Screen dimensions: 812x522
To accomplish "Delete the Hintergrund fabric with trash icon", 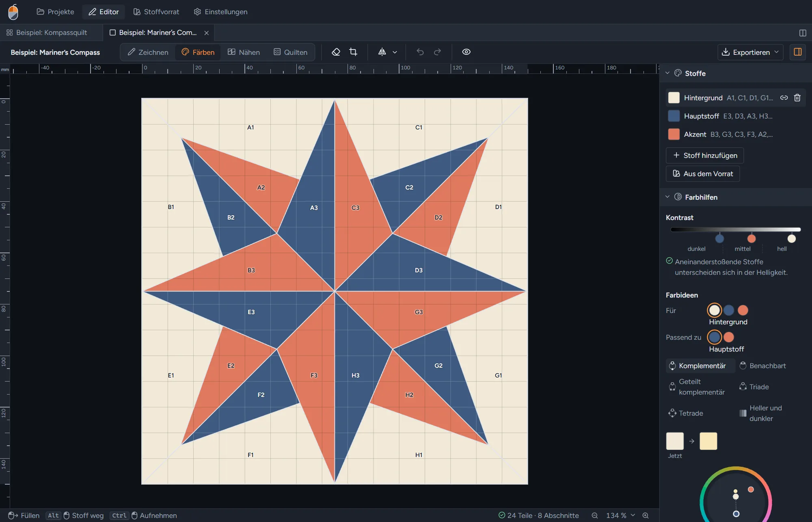I will point(797,98).
